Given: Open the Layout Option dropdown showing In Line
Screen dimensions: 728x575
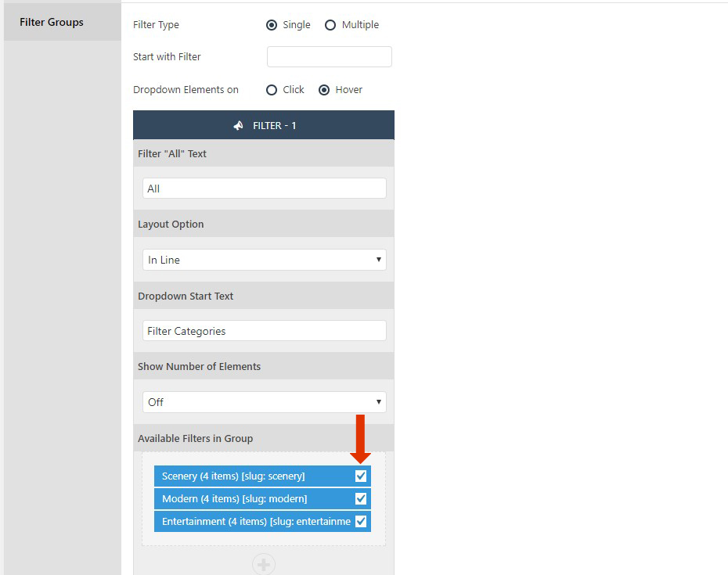Looking at the screenshot, I should (x=264, y=260).
